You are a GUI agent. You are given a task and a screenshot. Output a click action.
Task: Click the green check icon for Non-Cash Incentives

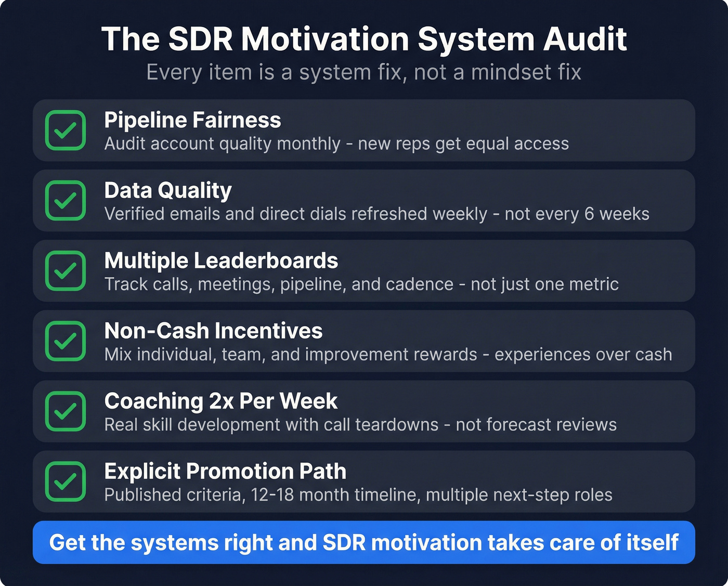coord(66,342)
